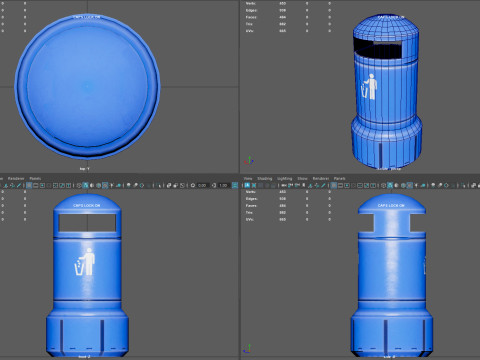Open the View menu in side view panel

[248, 178]
